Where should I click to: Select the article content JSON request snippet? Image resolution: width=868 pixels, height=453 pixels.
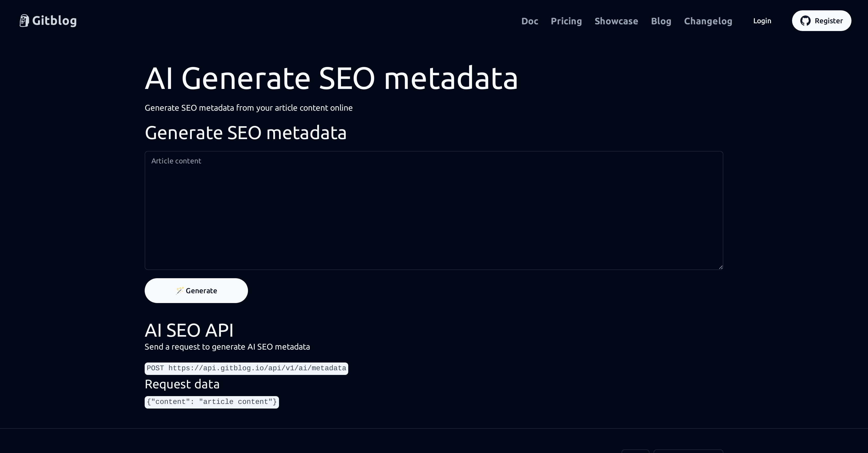coord(212,402)
